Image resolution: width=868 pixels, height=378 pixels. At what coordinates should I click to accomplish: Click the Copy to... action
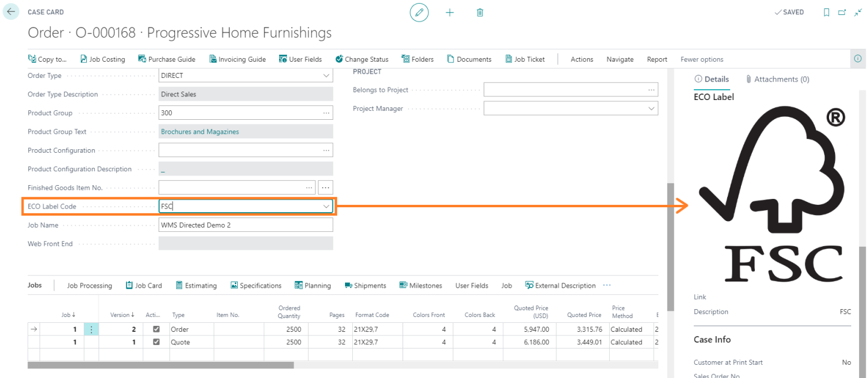coord(47,59)
